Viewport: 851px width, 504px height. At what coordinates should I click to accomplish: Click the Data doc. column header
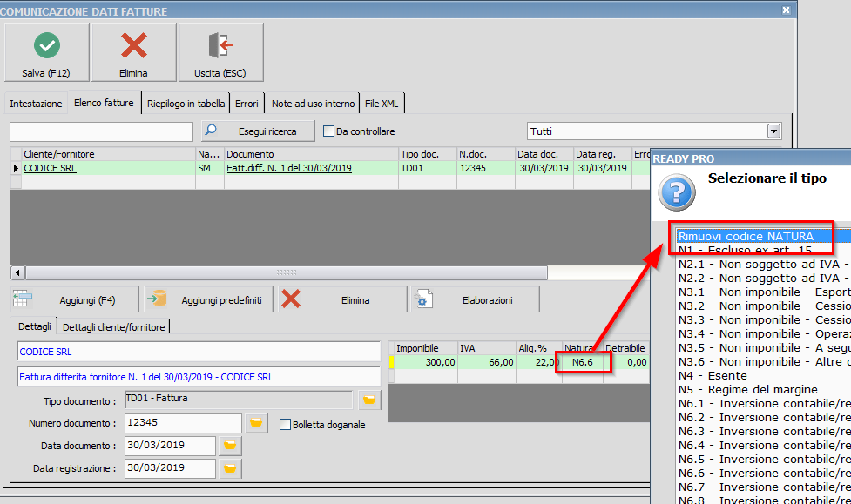coord(544,154)
